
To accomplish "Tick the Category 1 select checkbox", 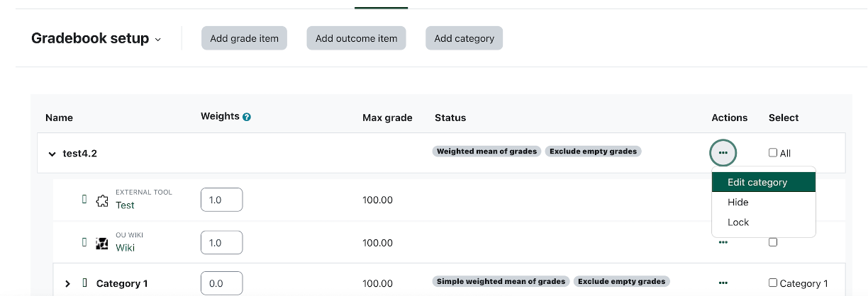I will pos(773,283).
